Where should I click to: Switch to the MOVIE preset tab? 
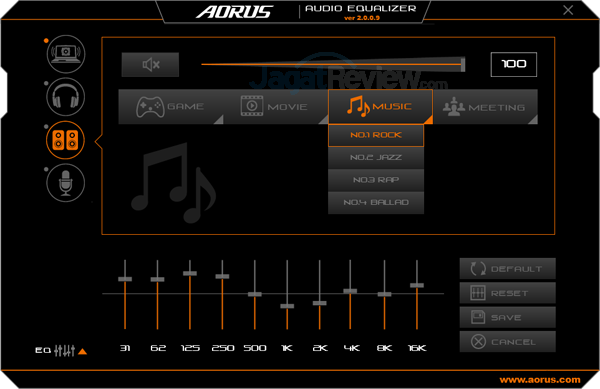coord(276,107)
